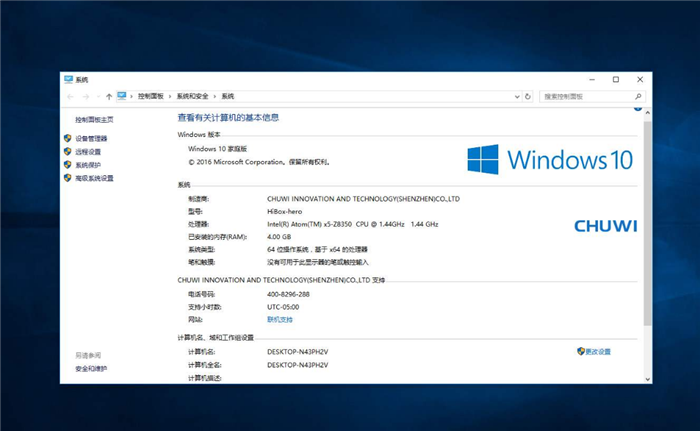Select the RAM value 4.00 GB

tap(279, 237)
